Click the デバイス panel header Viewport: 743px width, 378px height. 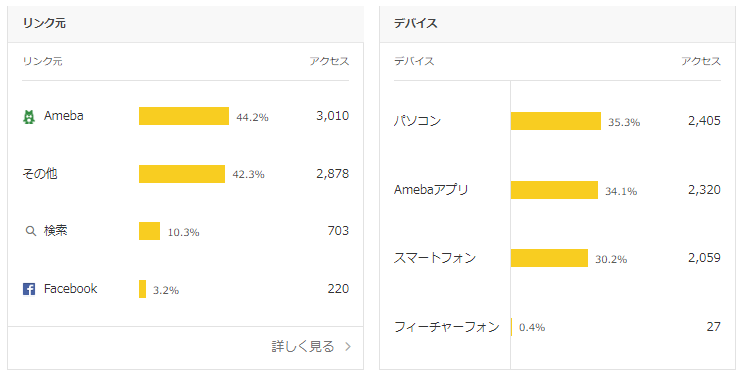pyautogui.click(x=557, y=24)
